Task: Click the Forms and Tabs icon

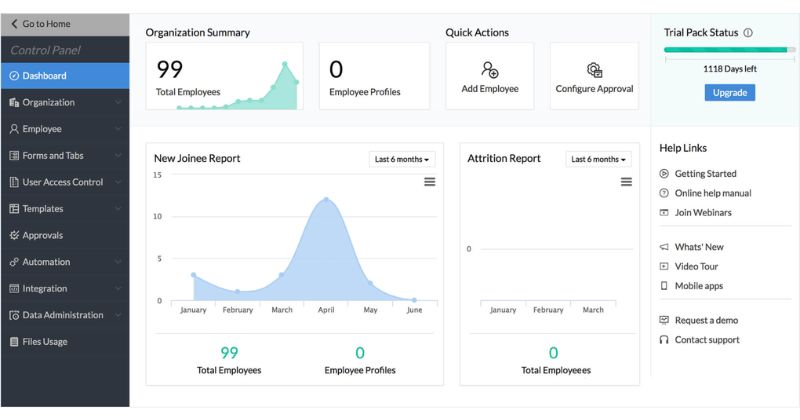Action: pyautogui.click(x=14, y=155)
